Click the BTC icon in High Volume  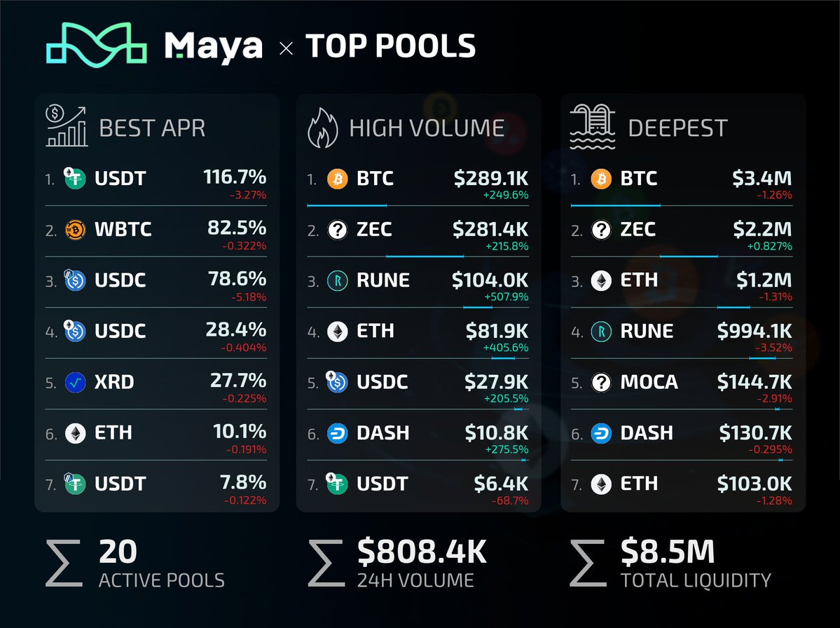point(337,179)
